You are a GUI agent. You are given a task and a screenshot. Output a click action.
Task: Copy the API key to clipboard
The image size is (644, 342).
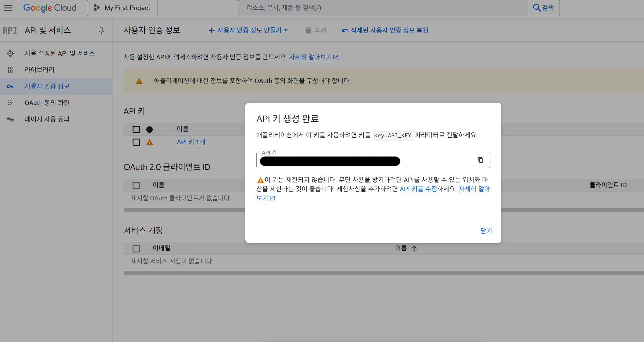click(x=480, y=160)
